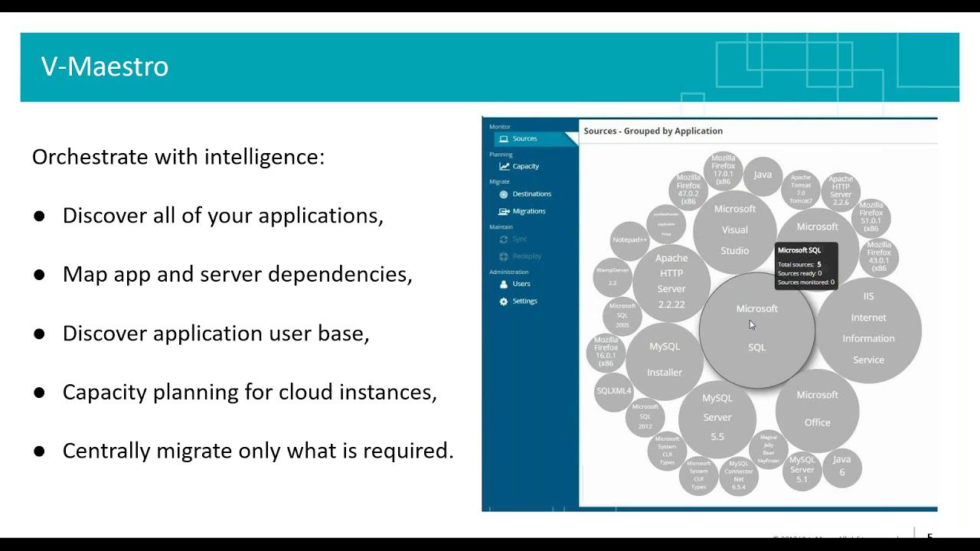Click 'Discover application user base' bullet
Viewport: 980px width, 551px height.
pyautogui.click(x=216, y=334)
